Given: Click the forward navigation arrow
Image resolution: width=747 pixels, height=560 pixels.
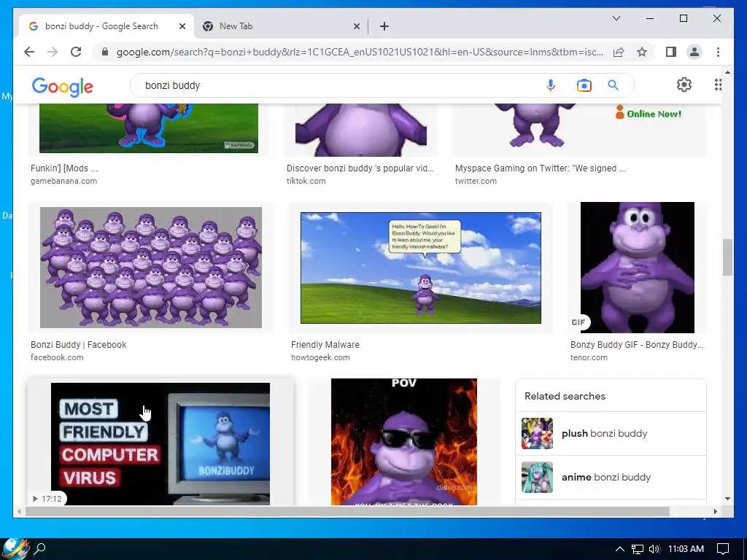Looking at the screenshot, I should 53,52.
